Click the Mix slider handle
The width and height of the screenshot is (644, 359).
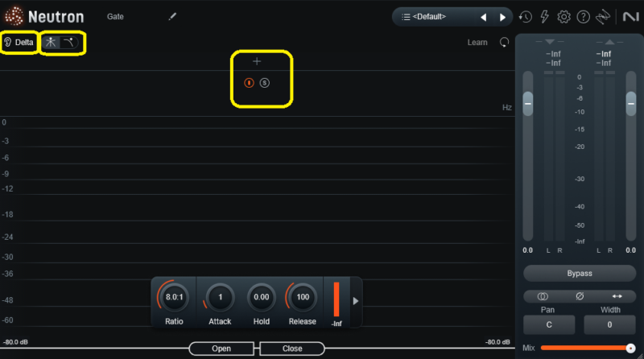click(630, 348)
